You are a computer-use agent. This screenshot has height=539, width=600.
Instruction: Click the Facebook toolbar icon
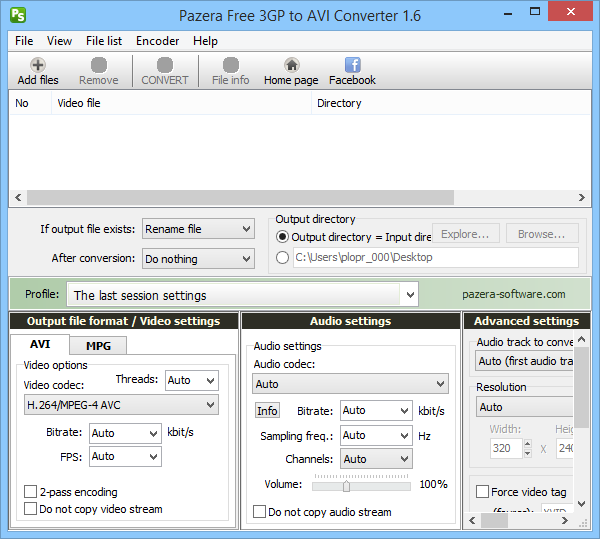tap(352, 71)
